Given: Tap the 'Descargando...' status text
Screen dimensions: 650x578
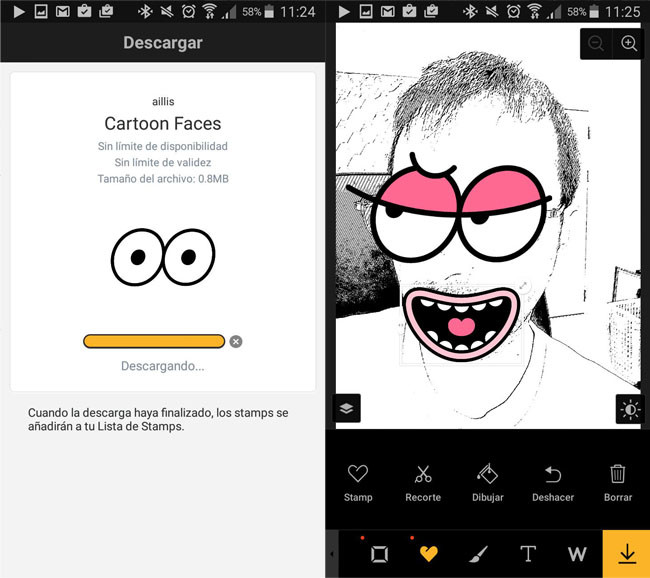Looking at the screenshot, I should (162, 366).
